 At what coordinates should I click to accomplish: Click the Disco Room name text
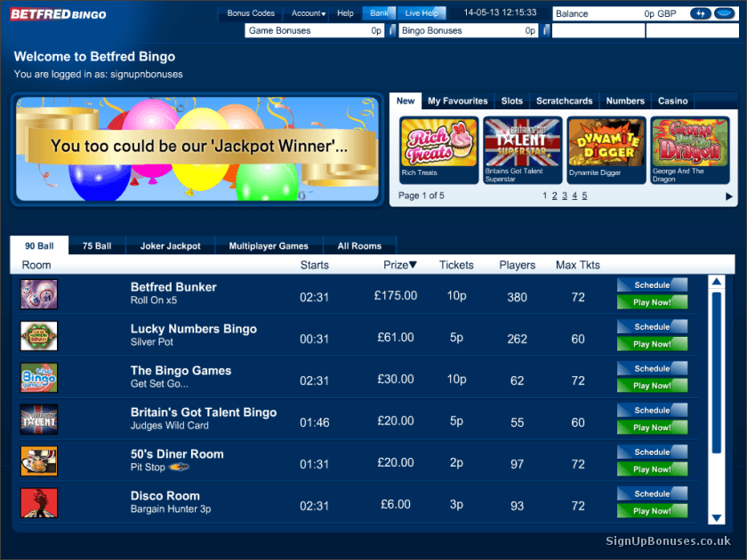click(x=165, y=495)
